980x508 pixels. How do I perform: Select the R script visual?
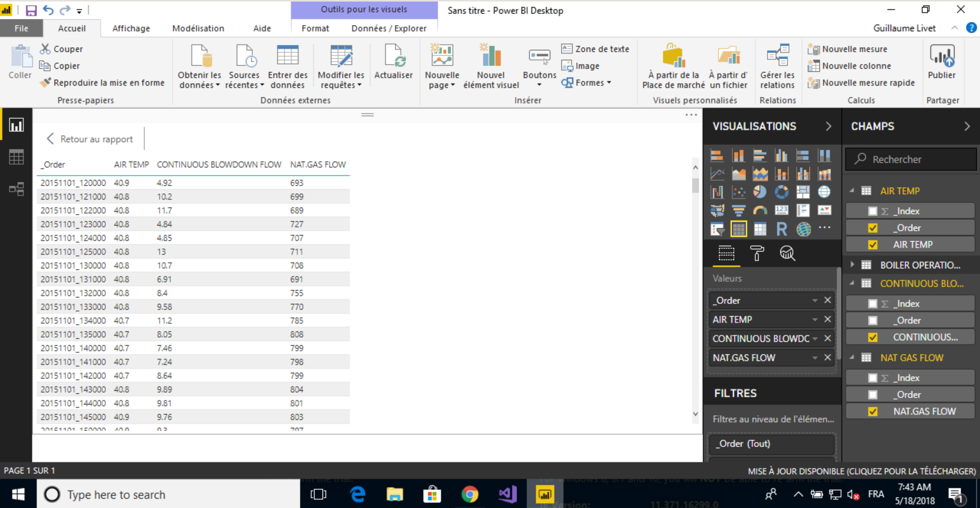(x=781, y=229)
